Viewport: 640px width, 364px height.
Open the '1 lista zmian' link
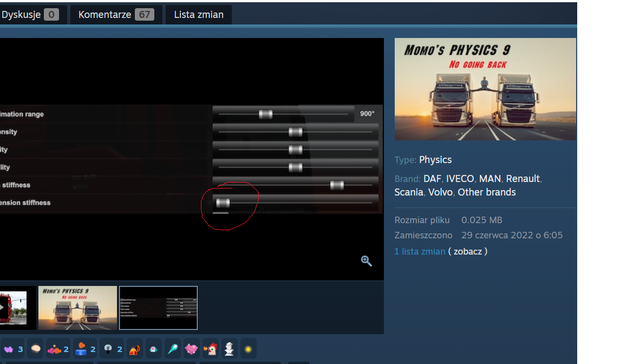point(420,251)
